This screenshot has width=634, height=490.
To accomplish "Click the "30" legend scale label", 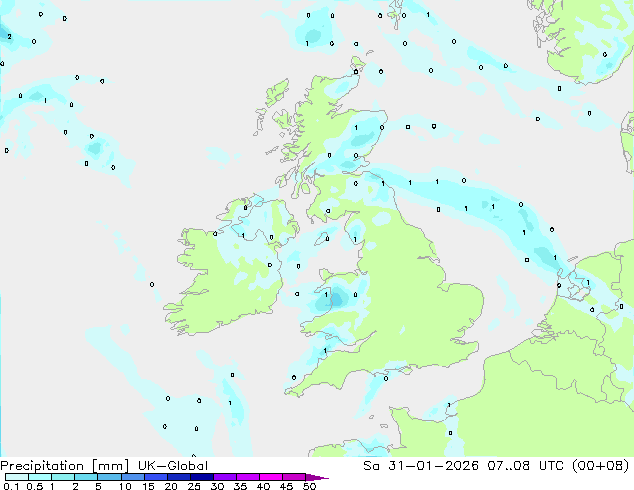I will tap(217, 486).
